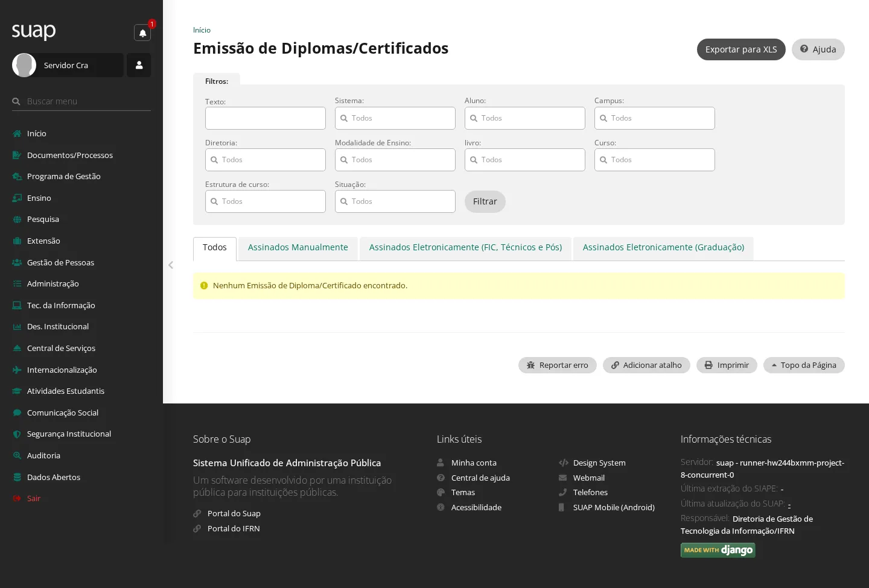Select Assinados Eletronicamente (Graduação) tab
This screenshot has height=588, width=869.
(663, 248)
